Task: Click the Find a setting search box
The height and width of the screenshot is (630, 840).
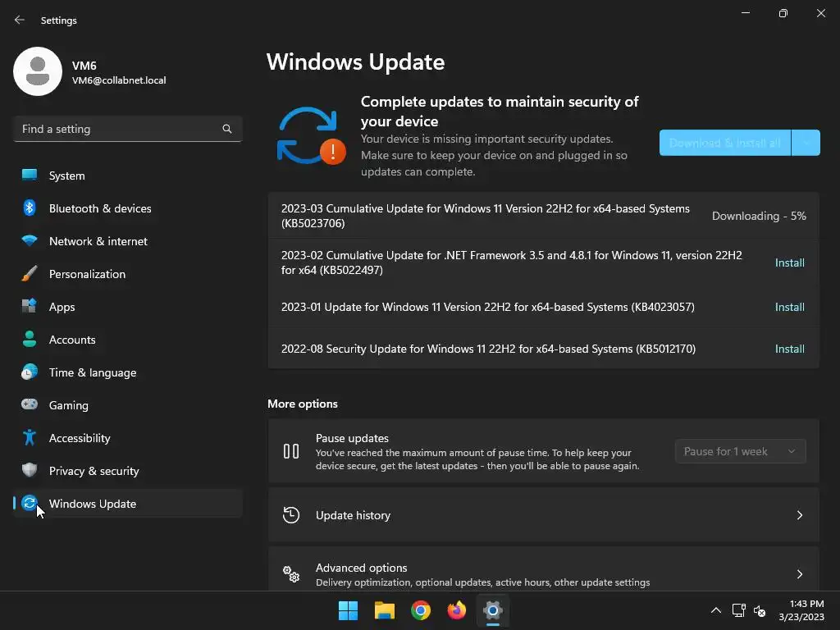Action: click(x=128, y=129)
